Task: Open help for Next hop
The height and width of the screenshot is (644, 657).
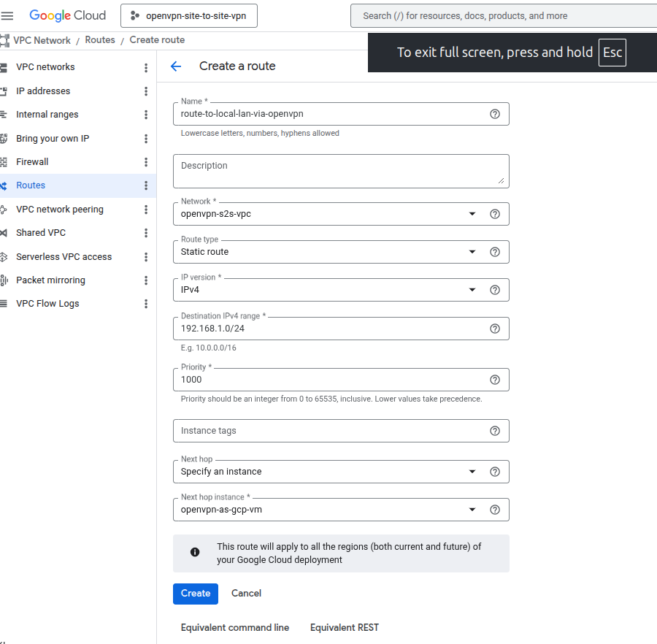Action: [x=495, y=472]
